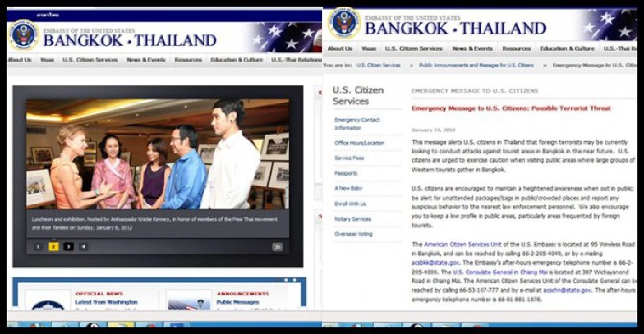This screenshot has width=644, height=334.
Task: Open Overseas Voting in the sidebar
Action: (x=353, y=234)
